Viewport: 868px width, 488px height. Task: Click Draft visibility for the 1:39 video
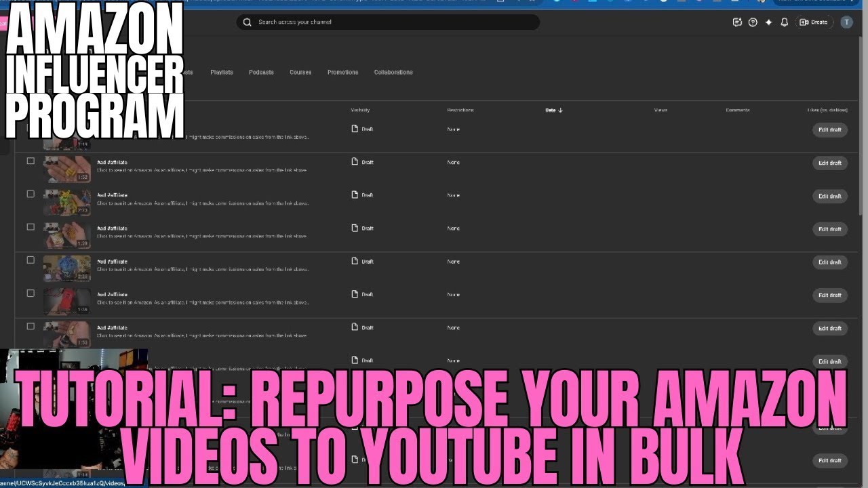coord(362,228)
